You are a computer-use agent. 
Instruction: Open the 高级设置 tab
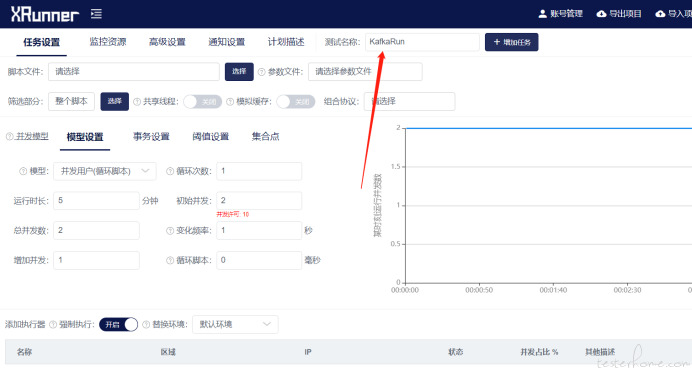pos(167,42)
